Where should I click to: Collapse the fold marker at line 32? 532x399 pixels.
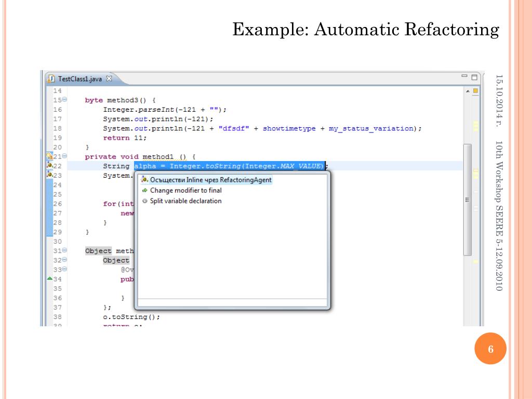tap(64, 260)
